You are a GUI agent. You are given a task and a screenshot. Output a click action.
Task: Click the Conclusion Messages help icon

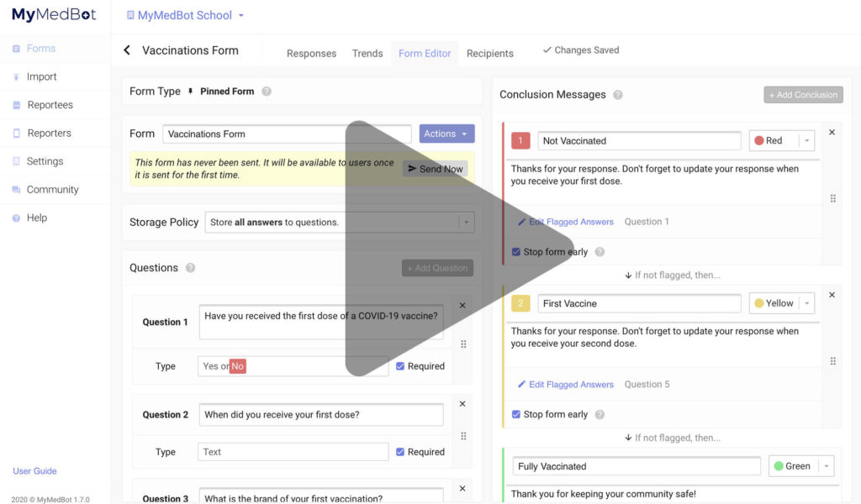click(x=618, y=95)
